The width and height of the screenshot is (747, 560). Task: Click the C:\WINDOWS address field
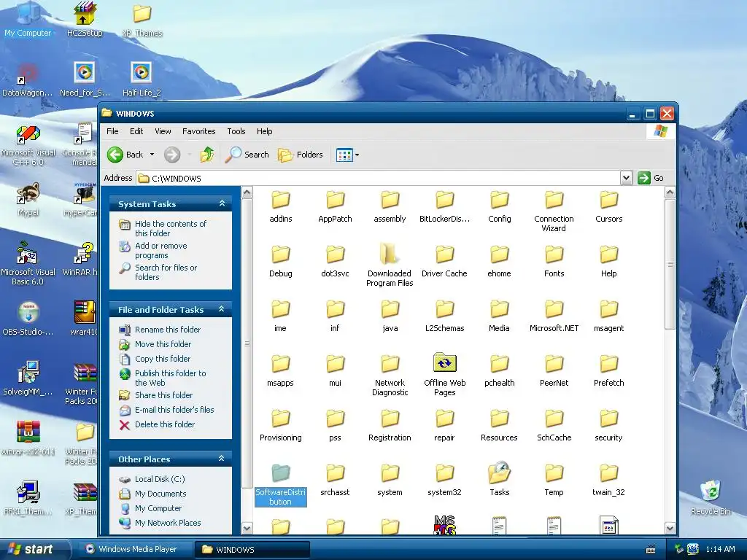tap(379, 178)
